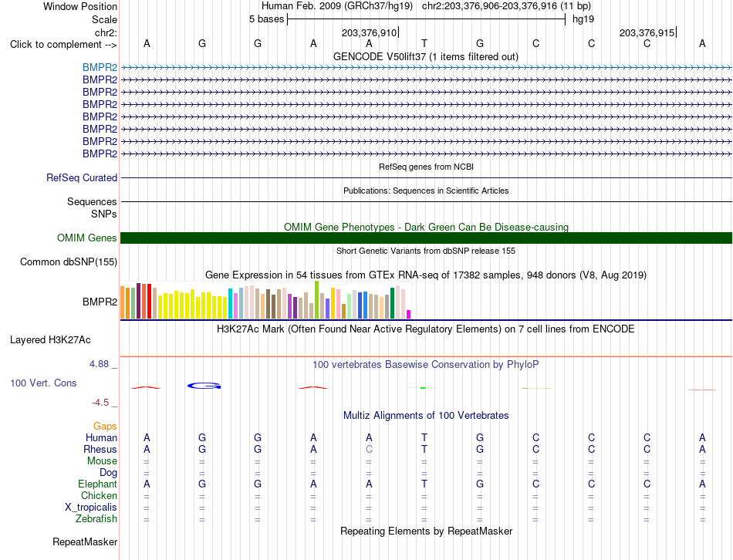Click the Common dbSNP(155) track label
Screen dimensions: 733x560
69,261
